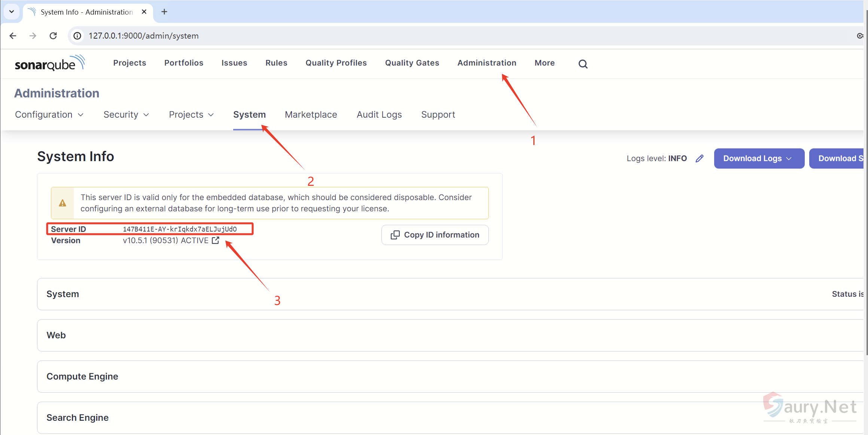Click the SonarQube logo
Screen dimensions: 868x435
pos(50,63)
